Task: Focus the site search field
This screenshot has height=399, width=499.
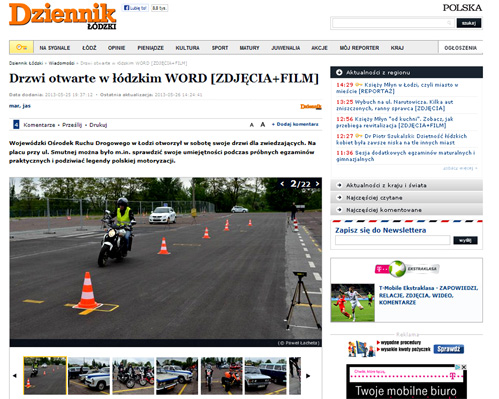Action: click(x=393, y=23)
